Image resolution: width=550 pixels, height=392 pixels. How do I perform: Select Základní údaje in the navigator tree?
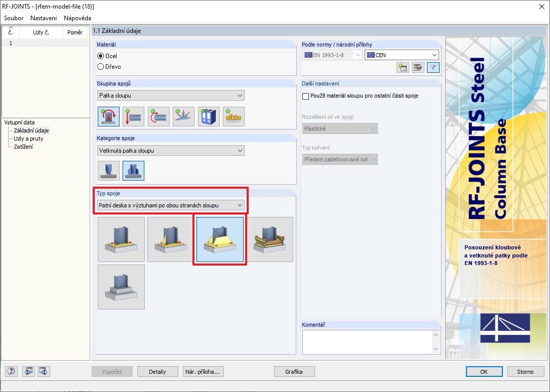31,130
